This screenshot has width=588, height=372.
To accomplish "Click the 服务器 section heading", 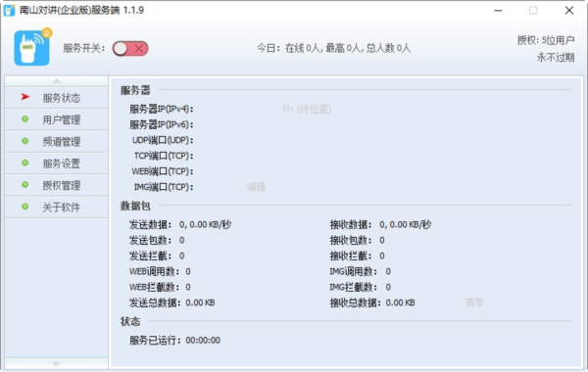I will (135, 90).
